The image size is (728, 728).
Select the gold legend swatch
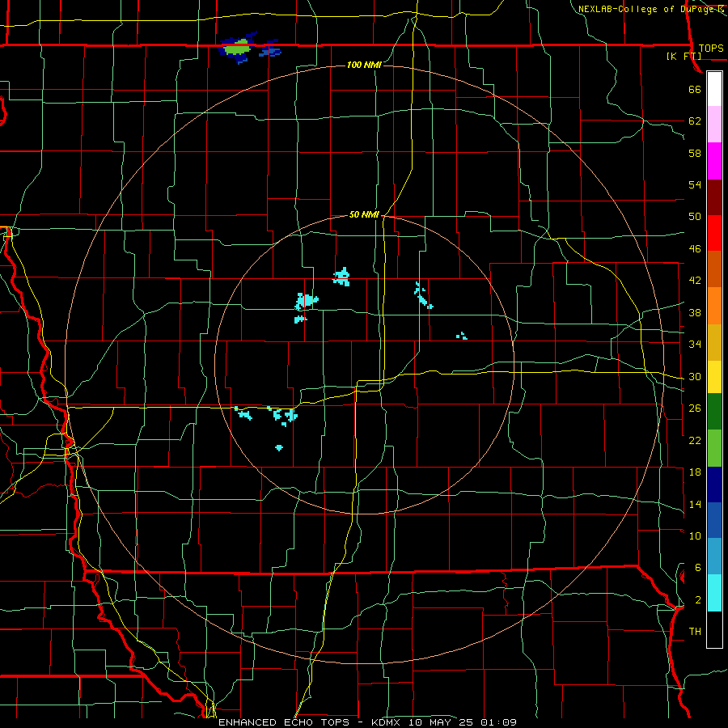[714, 342]
